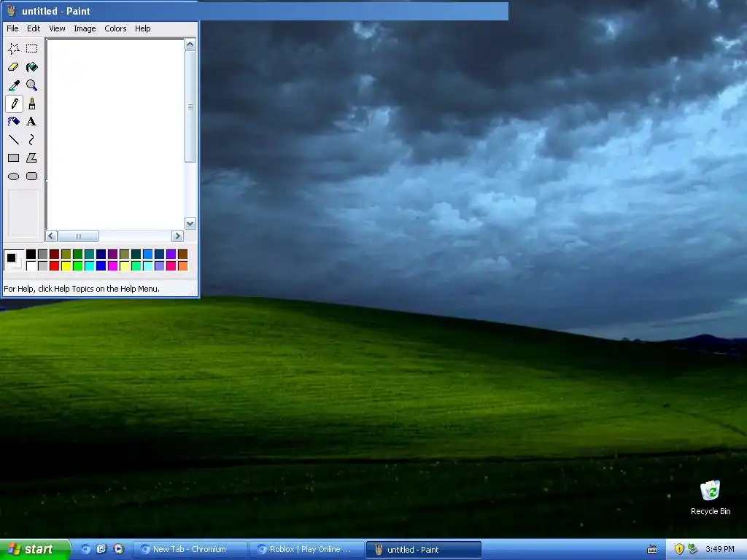
Task: Click status text "For Help, click Help Topics"
Action: coord(82,289)
